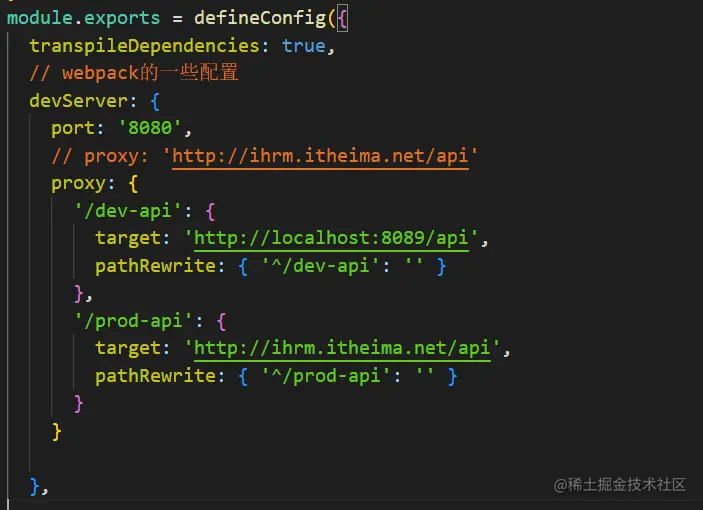
Task: Click 'target' key under '/prod-api'
Action: pos(128,349)
